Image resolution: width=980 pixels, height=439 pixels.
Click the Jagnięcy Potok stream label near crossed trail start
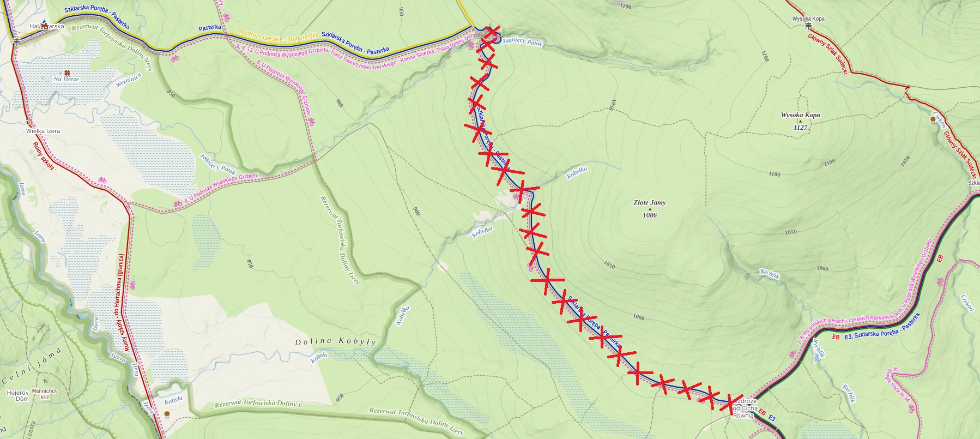[522, 42]
